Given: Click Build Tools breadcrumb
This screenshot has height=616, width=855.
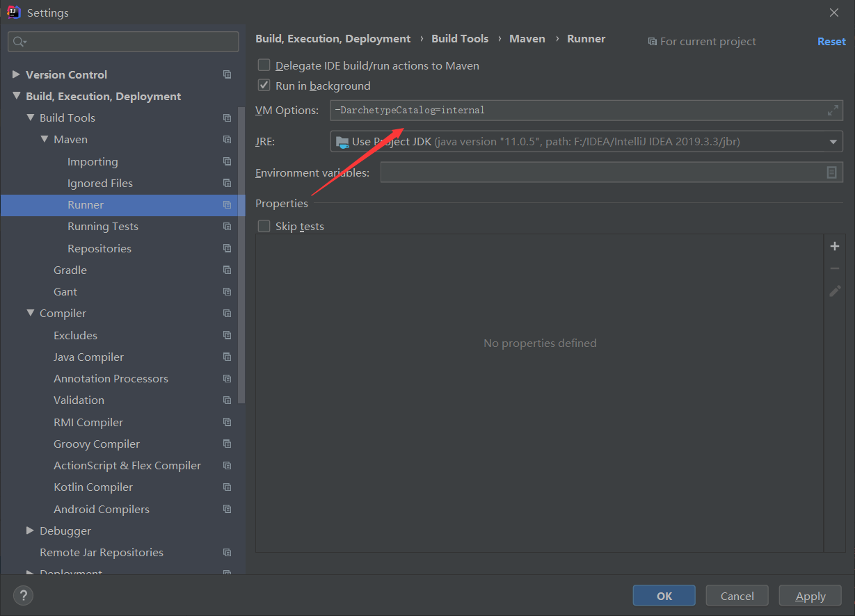Looking at the screenshot, I should (460, 39).
